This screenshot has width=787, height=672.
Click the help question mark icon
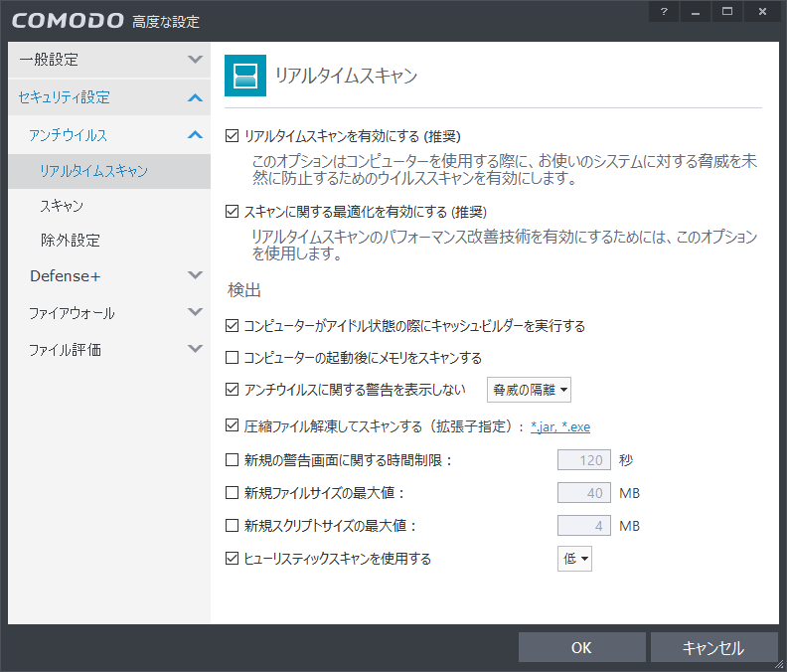tap(664, 12)
